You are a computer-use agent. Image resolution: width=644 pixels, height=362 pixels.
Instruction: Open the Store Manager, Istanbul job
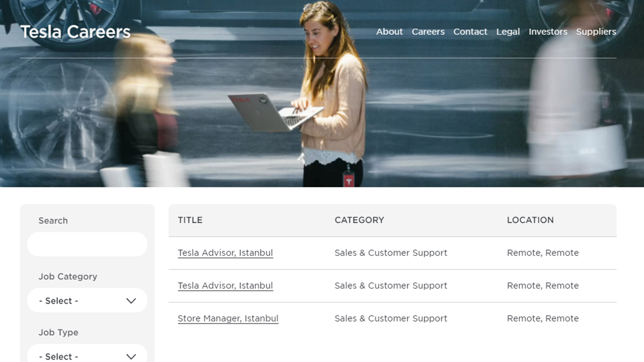coord(228,318)
